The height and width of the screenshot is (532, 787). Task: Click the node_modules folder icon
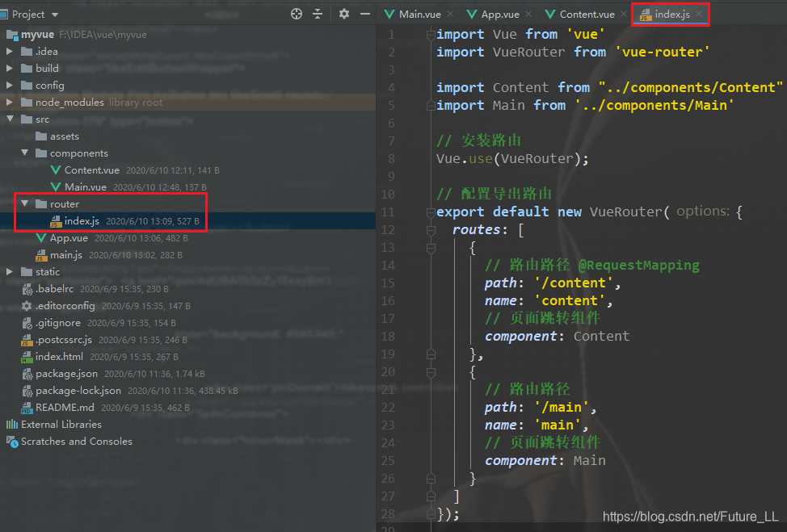coord(27,103)
